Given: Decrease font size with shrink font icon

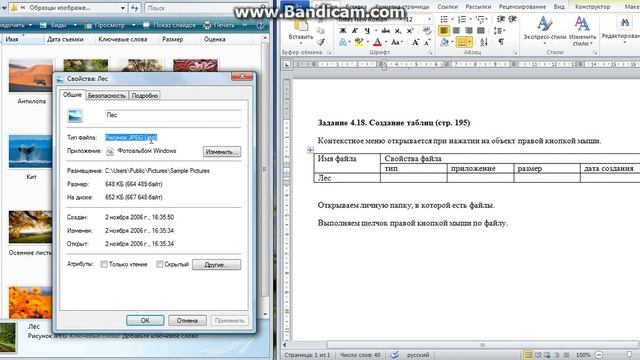Looking at the screenshot, I should coord(427,42).
